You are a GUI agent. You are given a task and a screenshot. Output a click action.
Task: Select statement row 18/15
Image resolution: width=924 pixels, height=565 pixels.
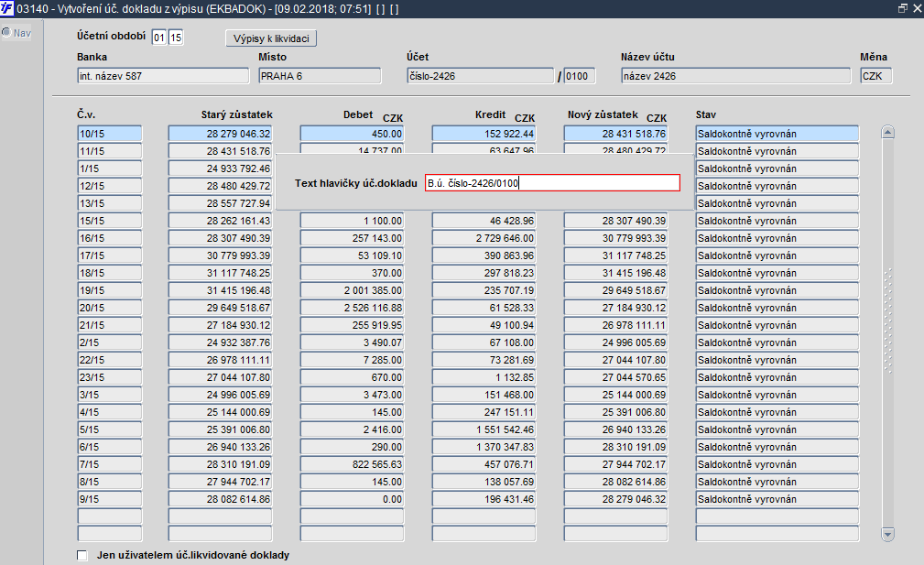coord(110,273)
